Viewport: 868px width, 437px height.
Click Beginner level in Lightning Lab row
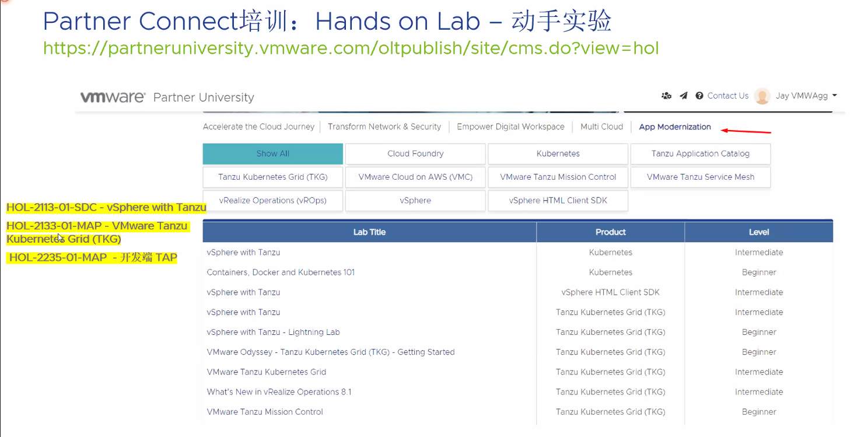tap(759, 332)
